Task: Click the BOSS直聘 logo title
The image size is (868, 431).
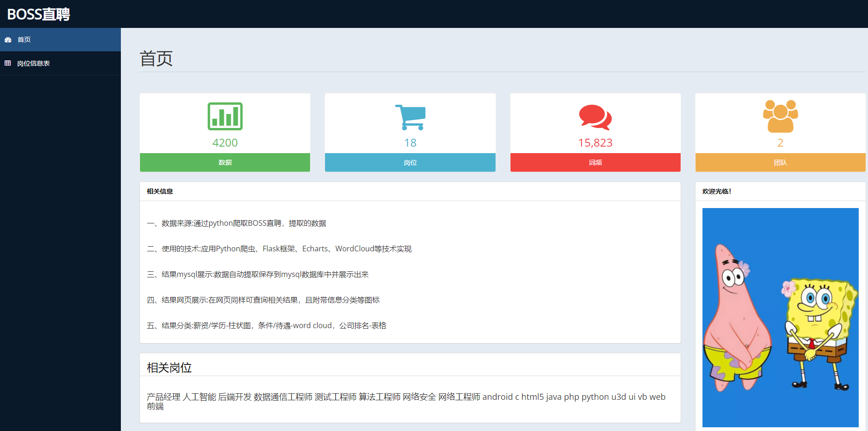Action: (x=39, y=14)
